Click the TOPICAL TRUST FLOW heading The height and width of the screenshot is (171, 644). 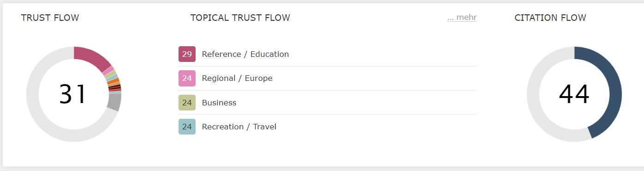[x=240, y=18]
